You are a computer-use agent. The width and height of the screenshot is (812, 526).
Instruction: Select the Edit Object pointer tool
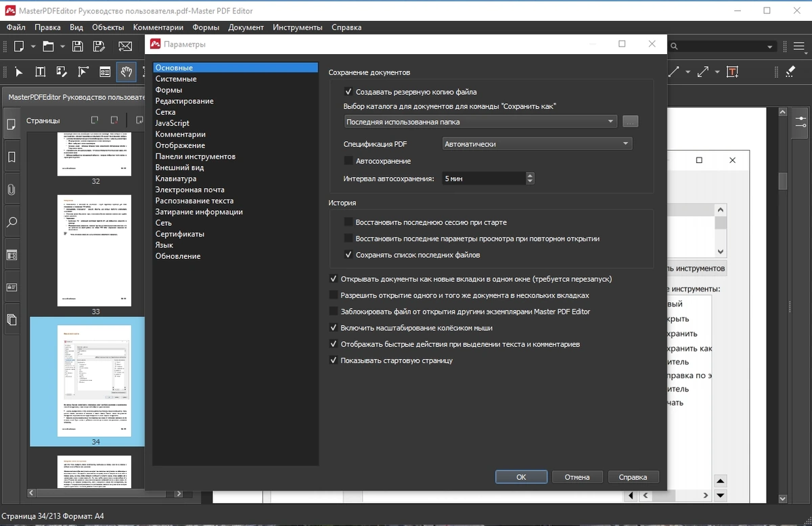83,71
